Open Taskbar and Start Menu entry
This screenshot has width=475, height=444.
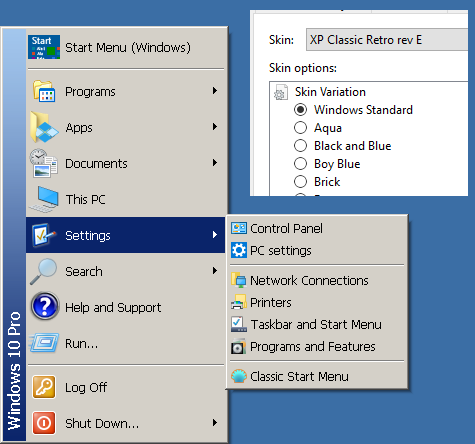click(x=317, y=324)
